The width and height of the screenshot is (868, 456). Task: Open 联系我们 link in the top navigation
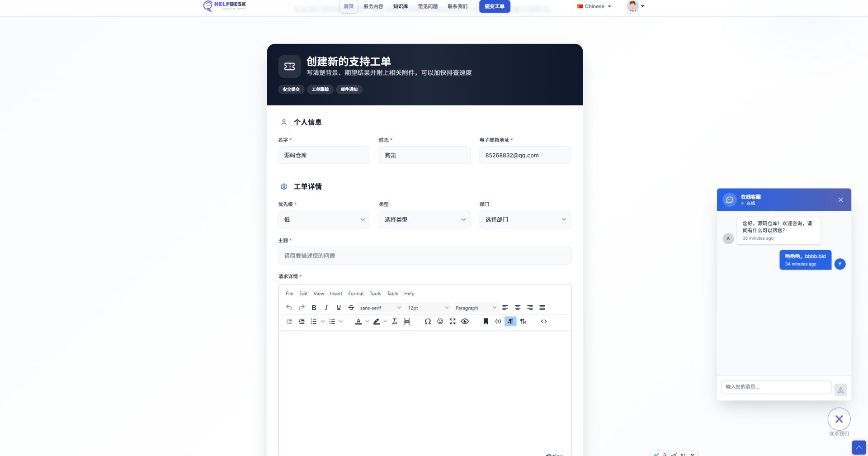pyautogui.click(x=458, y=6)
